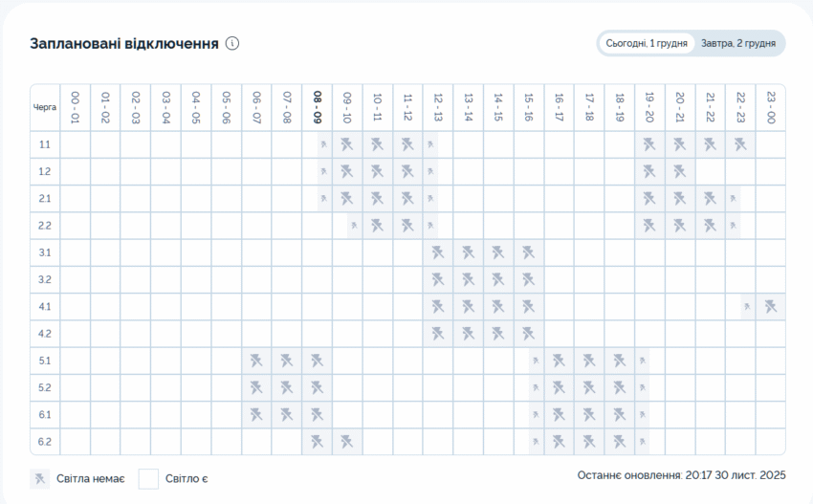Switch to Завтра, 2 грудня tab
The image size is (813, 504).
pos(739,43)
